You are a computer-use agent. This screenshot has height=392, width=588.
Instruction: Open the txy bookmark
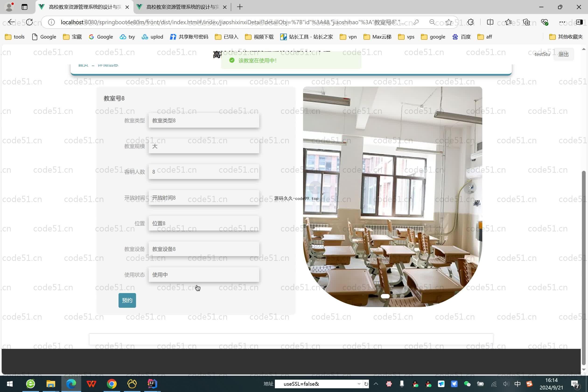tap(127, 37)
